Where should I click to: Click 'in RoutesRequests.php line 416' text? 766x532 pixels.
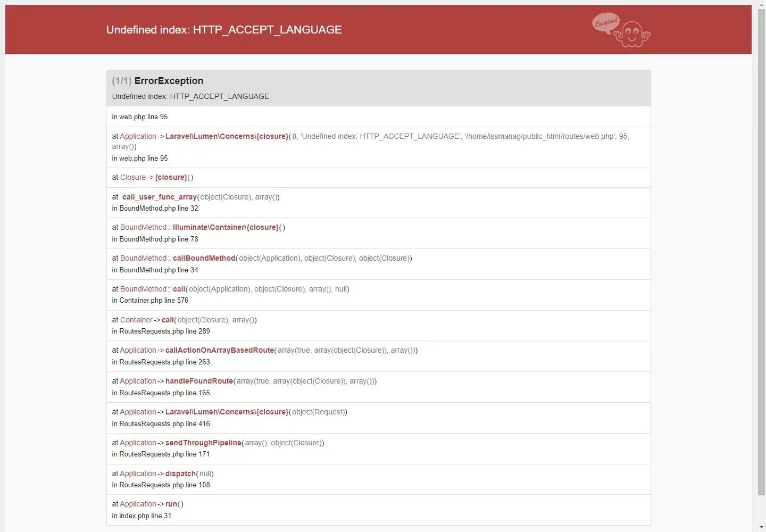pos(161,424)
